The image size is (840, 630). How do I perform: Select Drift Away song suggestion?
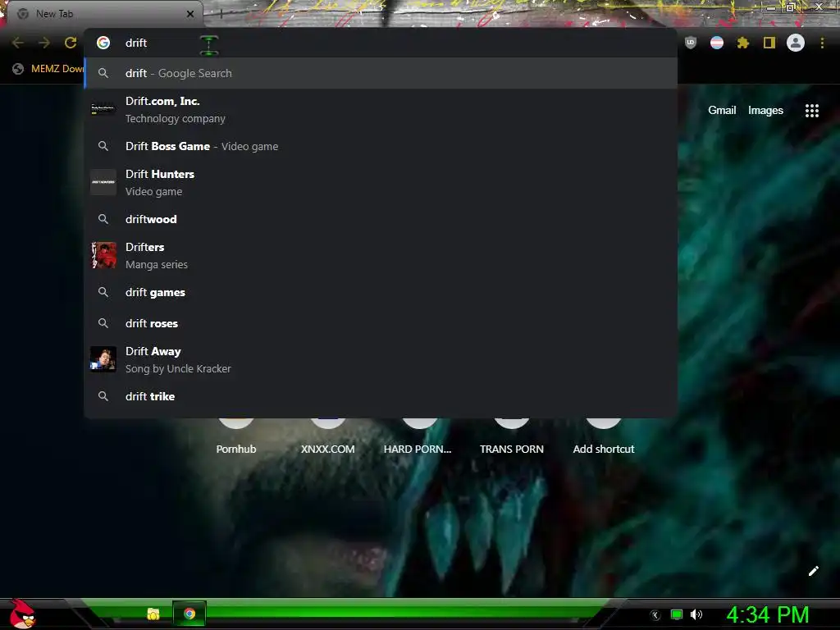[x=381, y=359]
